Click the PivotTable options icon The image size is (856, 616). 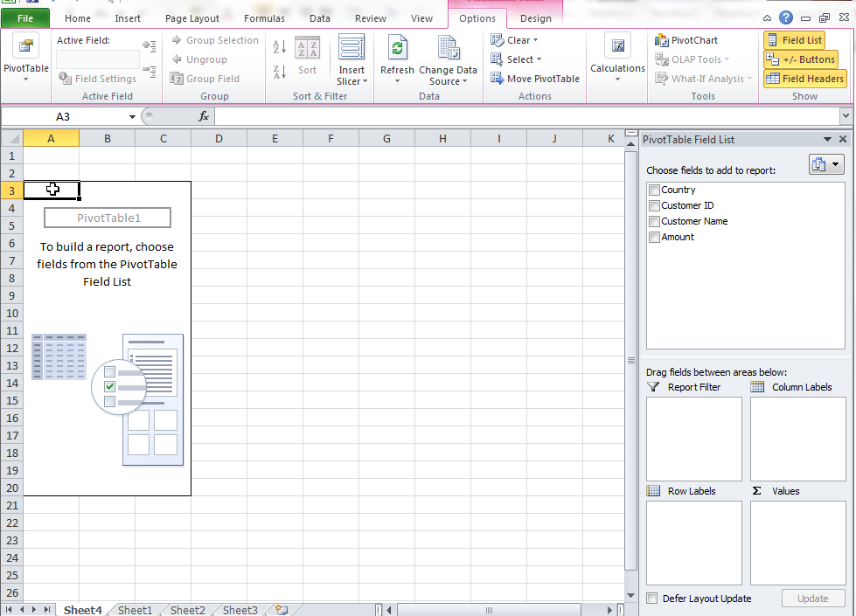pos(25,45)
